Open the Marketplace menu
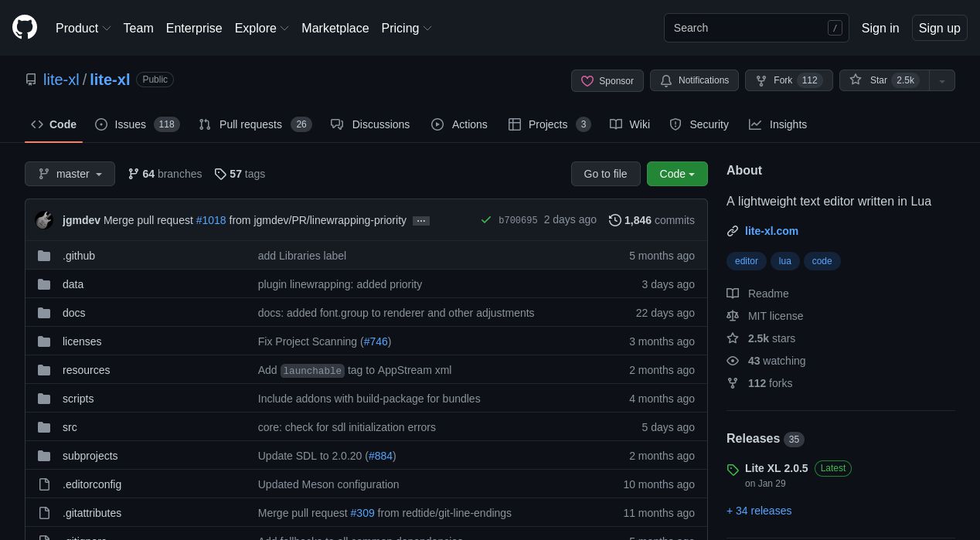The image size is (980, 540). click(335, 28)
